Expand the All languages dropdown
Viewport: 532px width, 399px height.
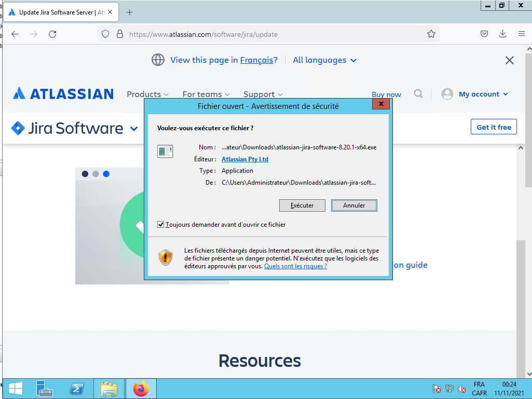(324, 60)
